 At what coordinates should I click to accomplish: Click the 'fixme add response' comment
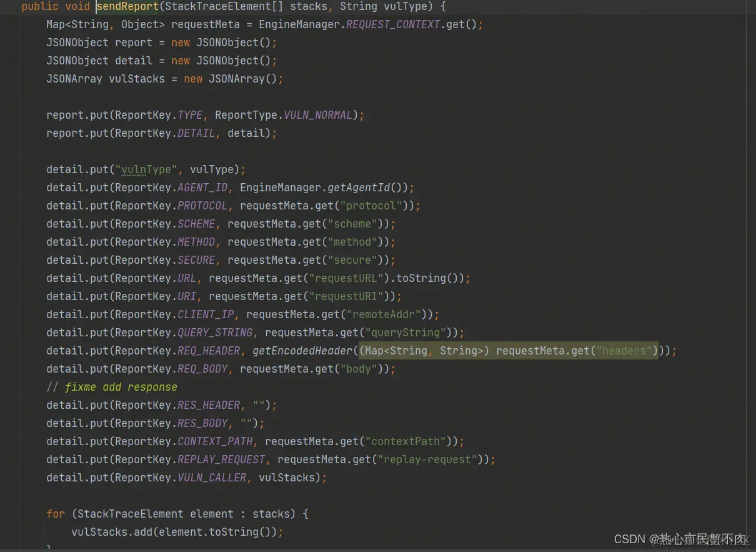[x=112, y=387]
